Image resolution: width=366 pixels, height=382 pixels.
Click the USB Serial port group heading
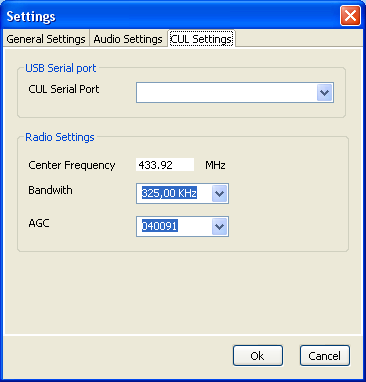pyautogui.click(x=61, y=68)
